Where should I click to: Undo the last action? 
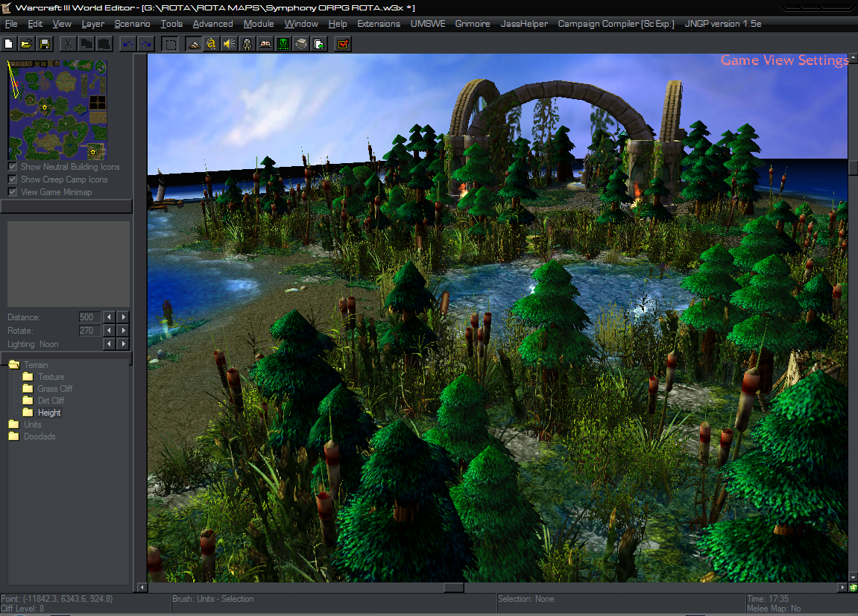[x=128, y=44]
